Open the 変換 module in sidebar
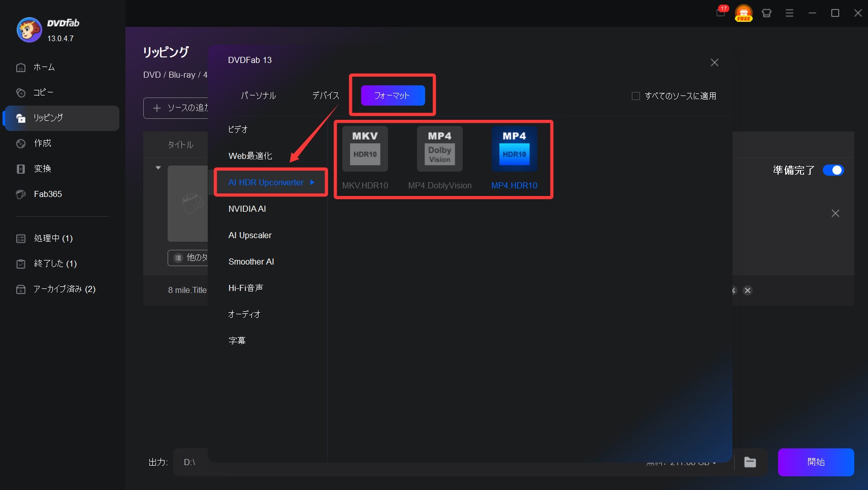This screenshot has height=490, width=868. pos(62,169)
